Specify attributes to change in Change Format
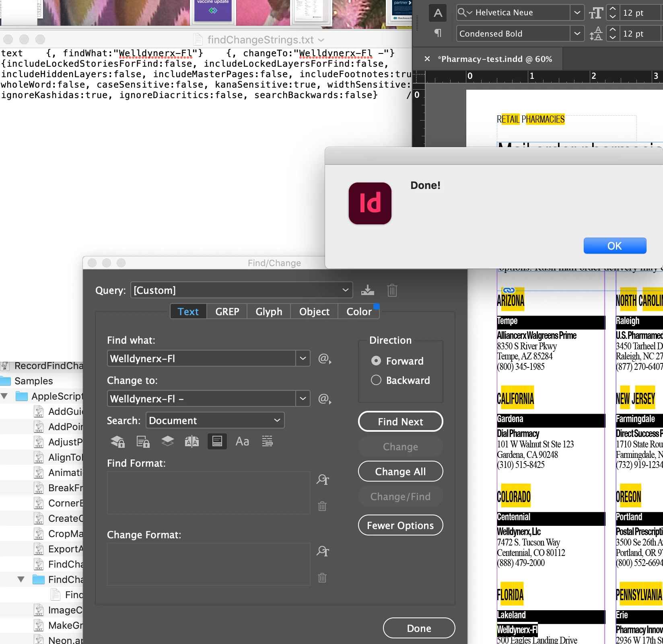This screenshot has height=644, width=663. pos(323,551)
